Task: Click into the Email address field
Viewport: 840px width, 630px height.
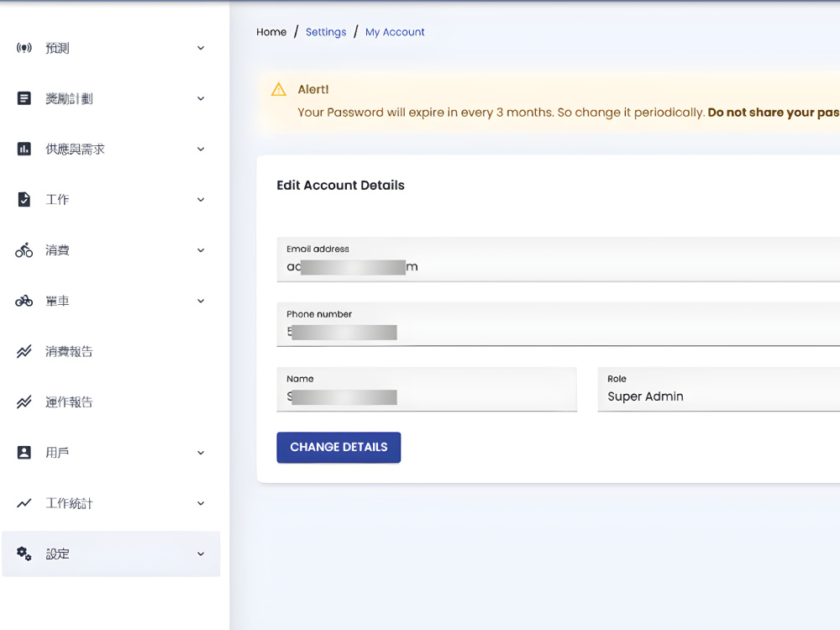Action: coord(559,260)
